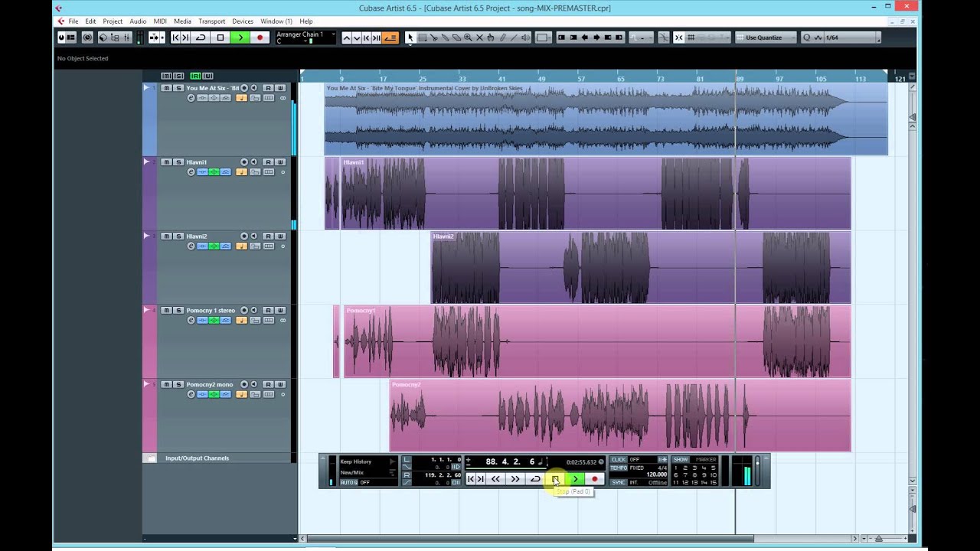The width and height of the screenshot is (980, 551).
Task: Open the File menu
Action: [x=73, y=21]
